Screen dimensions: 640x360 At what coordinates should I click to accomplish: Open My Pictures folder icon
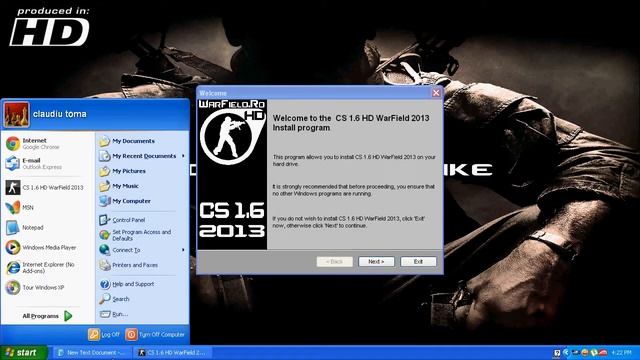pos(104,171)
